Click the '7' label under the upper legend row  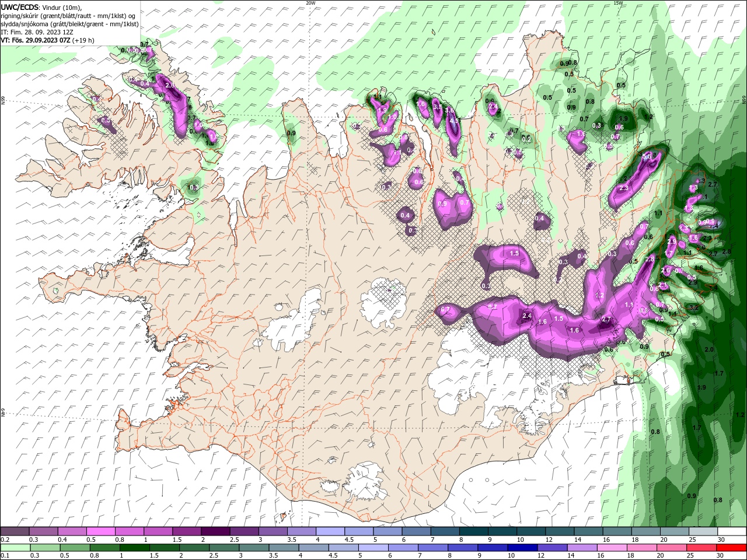coord(431,540)
